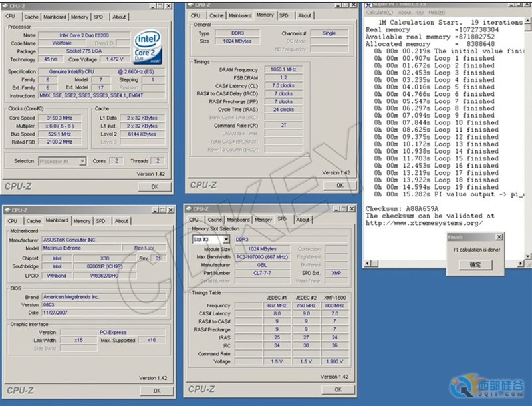532x406 pixels.
Task: Switch to About tab in the memory timings window
Action: point(305,15)
